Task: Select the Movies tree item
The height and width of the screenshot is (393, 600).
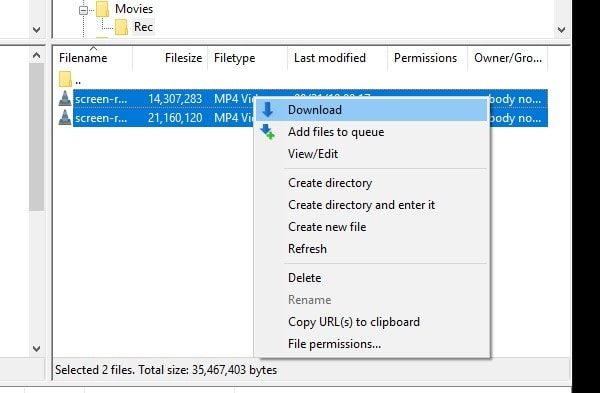Action: coord(134,9)
